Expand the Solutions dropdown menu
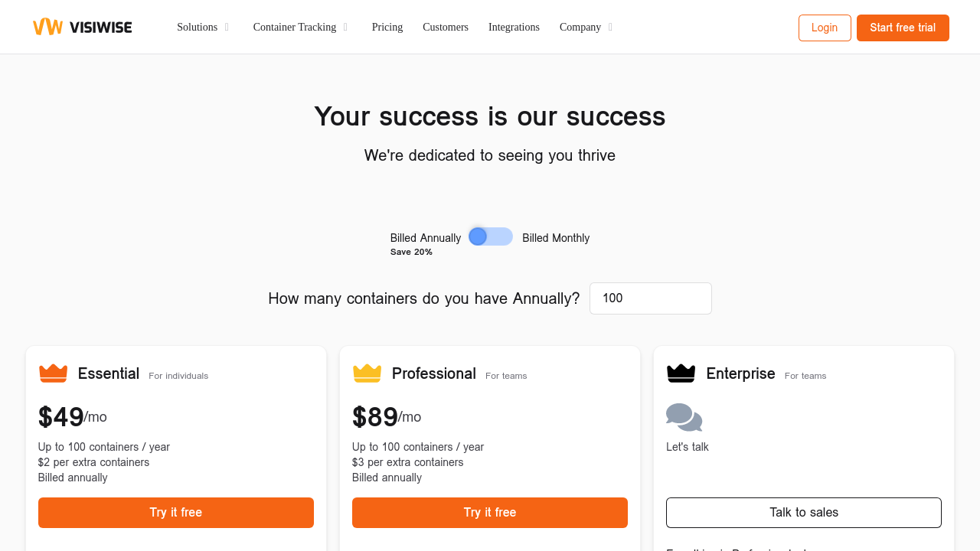The width and height of the screenshot is (980, 551). (203, 28)
